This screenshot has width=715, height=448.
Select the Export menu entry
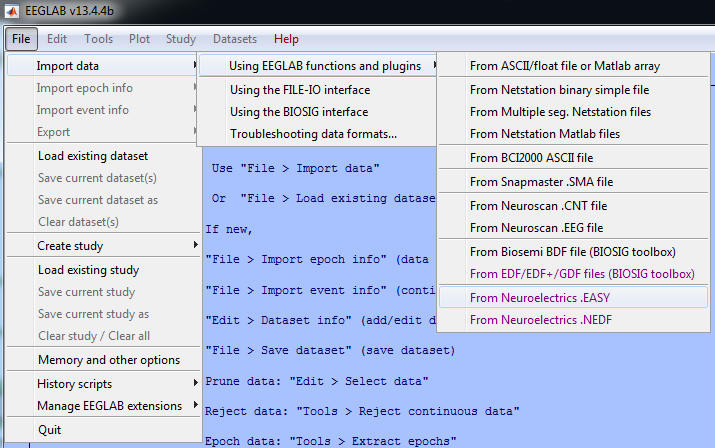(x=104, y=131)
